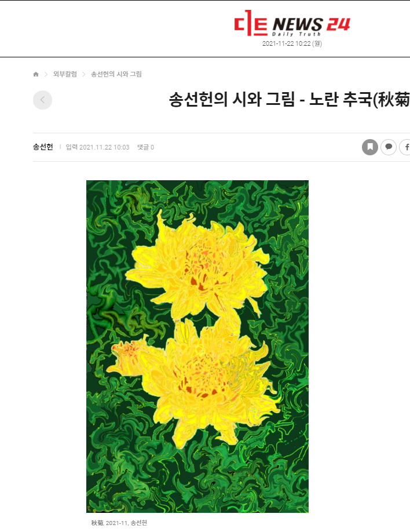Go back using the round arrow button
The width and height of the screenshot is (410, 532).
42,100
